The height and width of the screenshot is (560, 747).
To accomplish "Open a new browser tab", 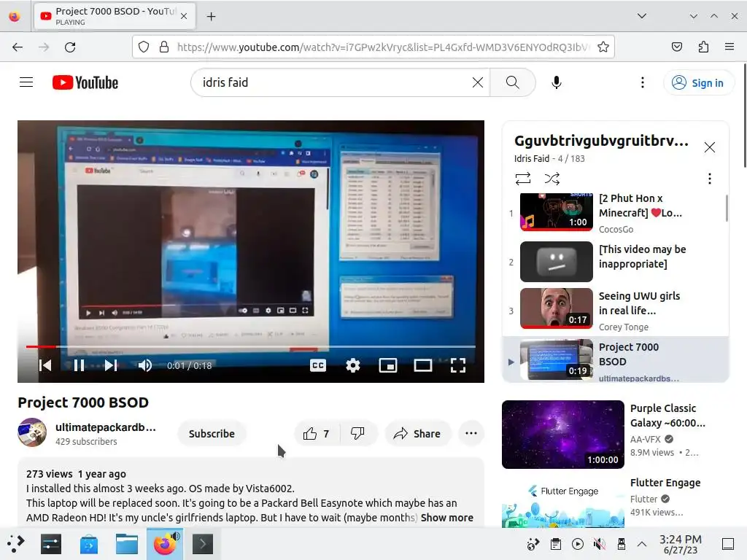I will click(211, 16).
